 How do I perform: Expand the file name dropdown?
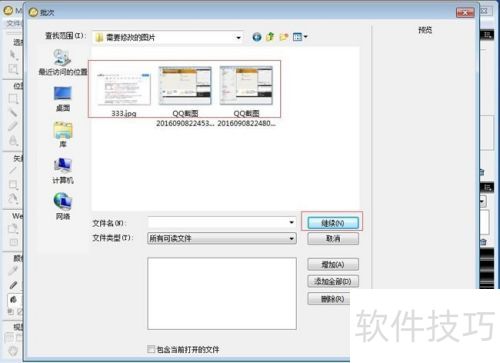(x=291, y=222)
